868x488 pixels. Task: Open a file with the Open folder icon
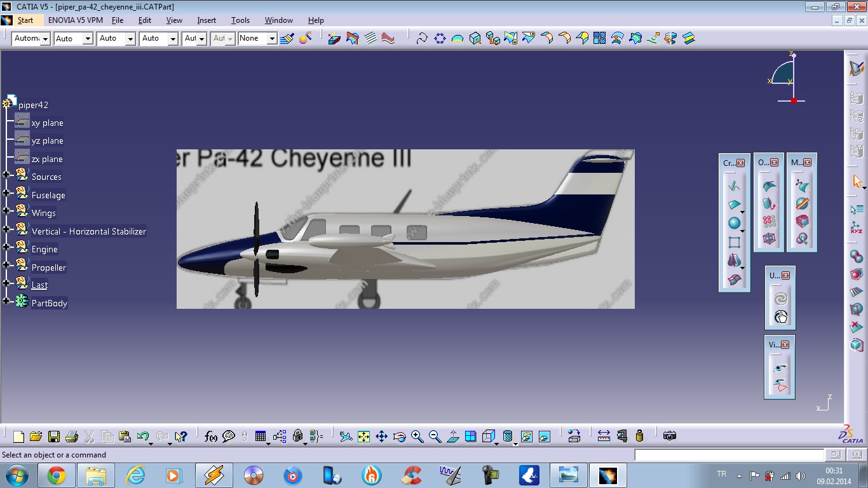36,437
